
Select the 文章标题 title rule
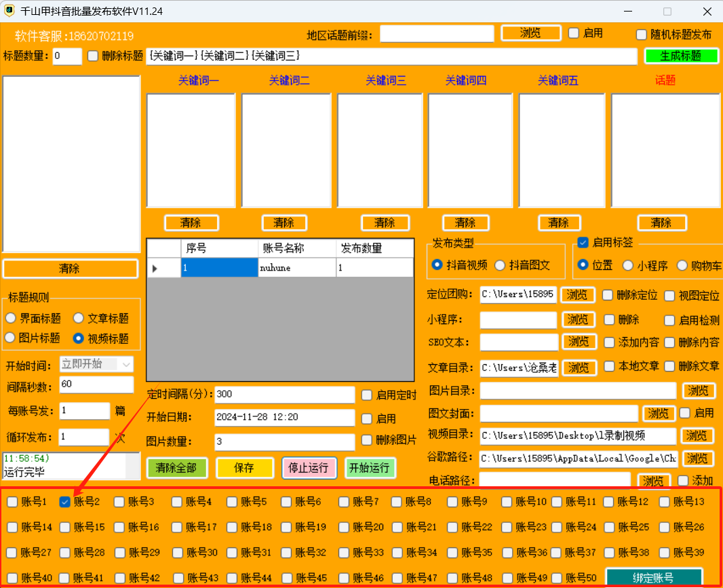79,318
